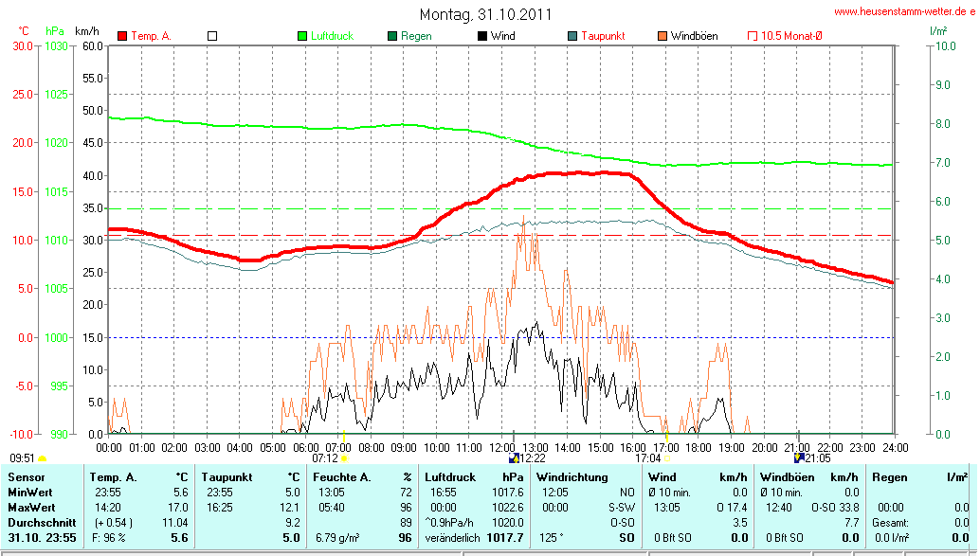Image resolution: width=980 pixels, height=556 pixels.
Task: Open the heusenstamm-wetter.de website link
Action: [903, 11]
